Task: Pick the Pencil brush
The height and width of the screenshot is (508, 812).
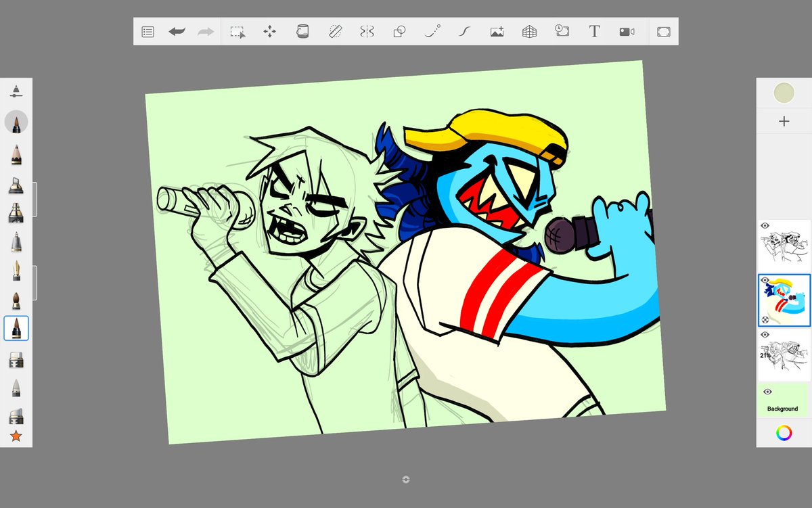Action: pos(16,154)
